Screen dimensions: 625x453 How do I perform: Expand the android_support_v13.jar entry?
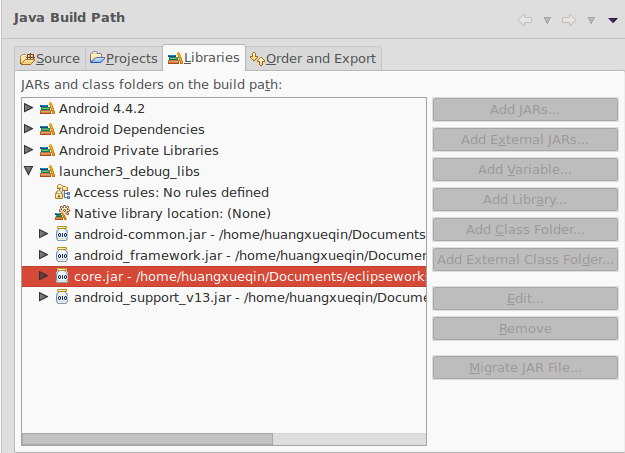pos(43,297)
